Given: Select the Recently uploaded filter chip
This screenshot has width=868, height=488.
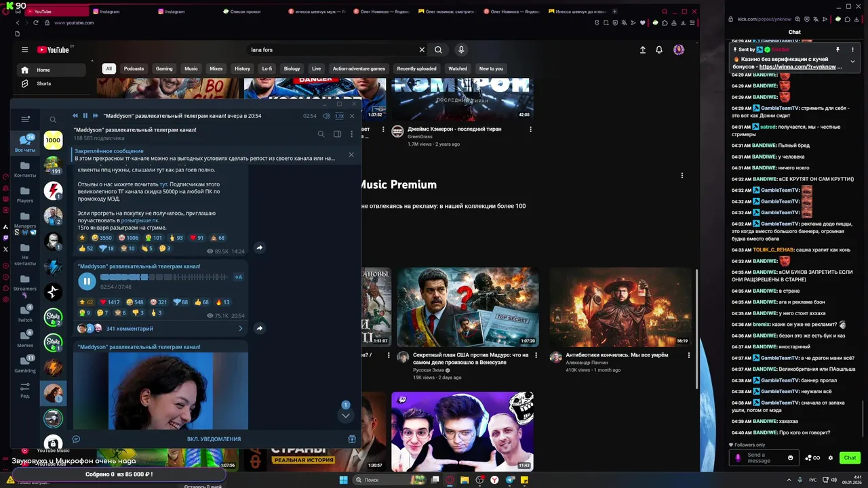Looking at the screenshot, I should click(416, 68).
